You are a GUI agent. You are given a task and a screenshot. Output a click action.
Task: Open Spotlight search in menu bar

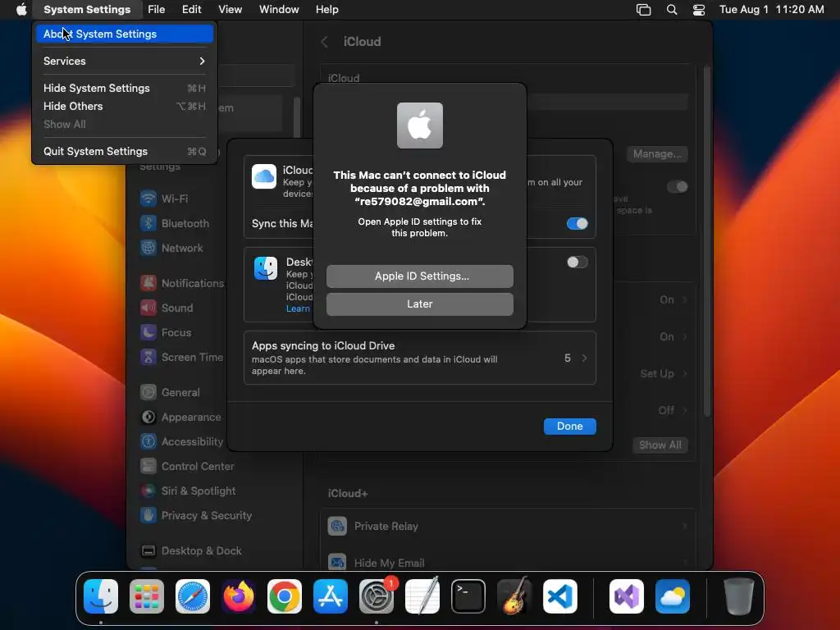click(672, 10)
